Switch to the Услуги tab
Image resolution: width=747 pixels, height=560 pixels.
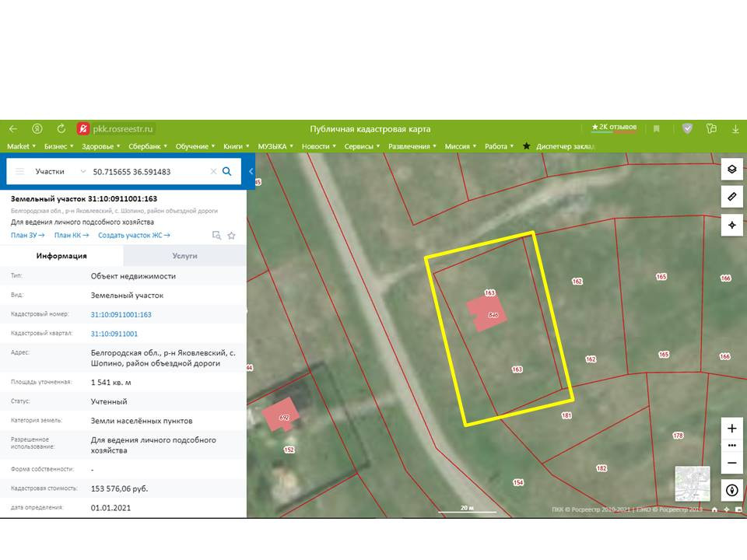(184, 255)
